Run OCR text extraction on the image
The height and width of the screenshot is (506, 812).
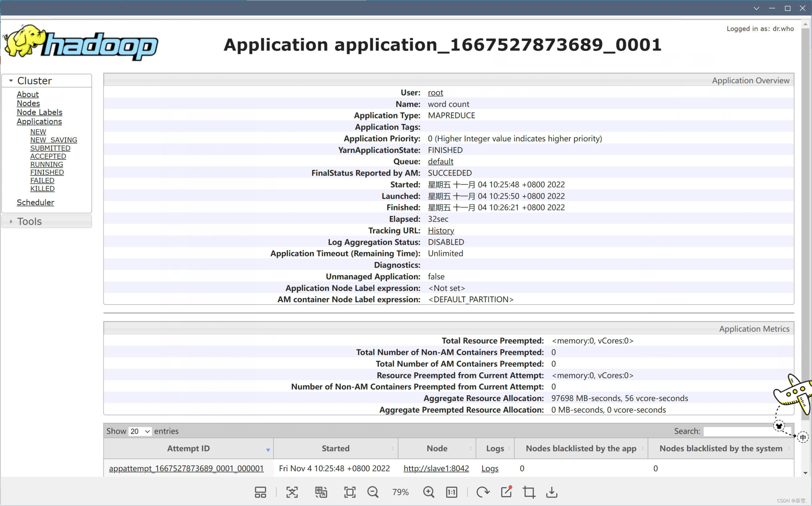coord(292,492)
